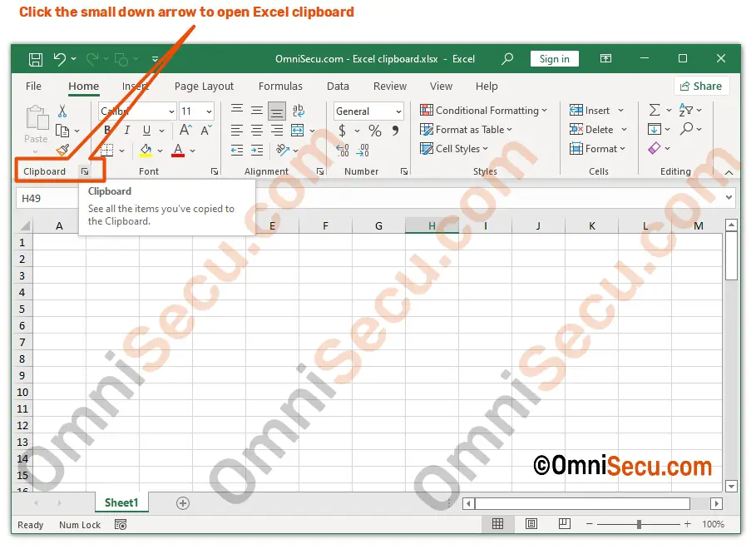
Task: Insert AutoSum with the sigma icon
Action: [655, 111]
